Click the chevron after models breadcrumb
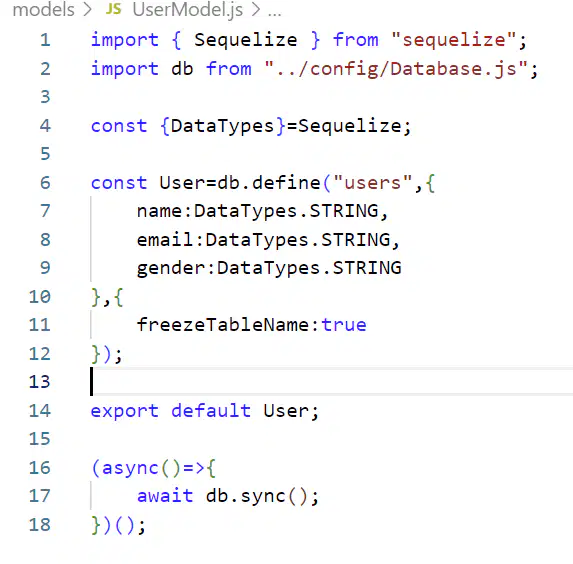 (87, 10)
